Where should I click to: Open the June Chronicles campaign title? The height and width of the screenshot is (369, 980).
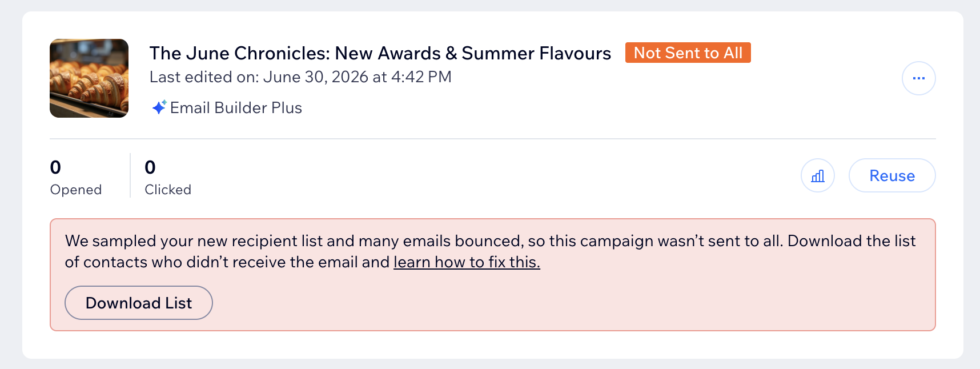point(380,53)
